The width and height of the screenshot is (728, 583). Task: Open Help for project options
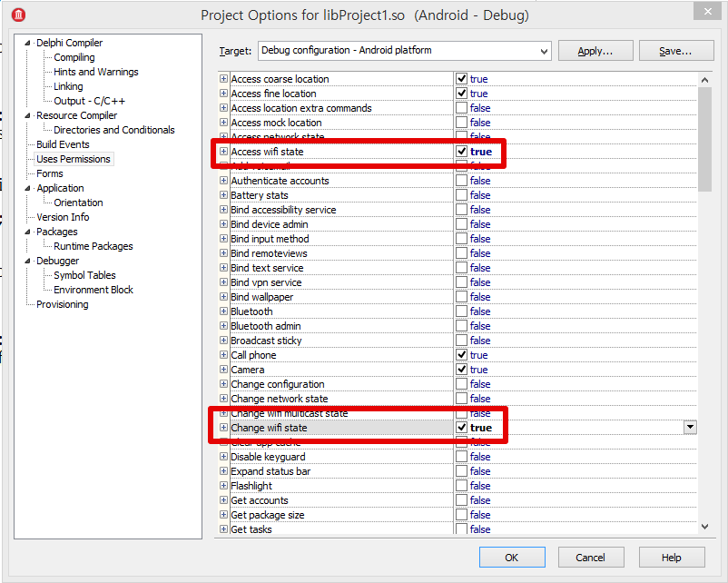tap(672, 557)
